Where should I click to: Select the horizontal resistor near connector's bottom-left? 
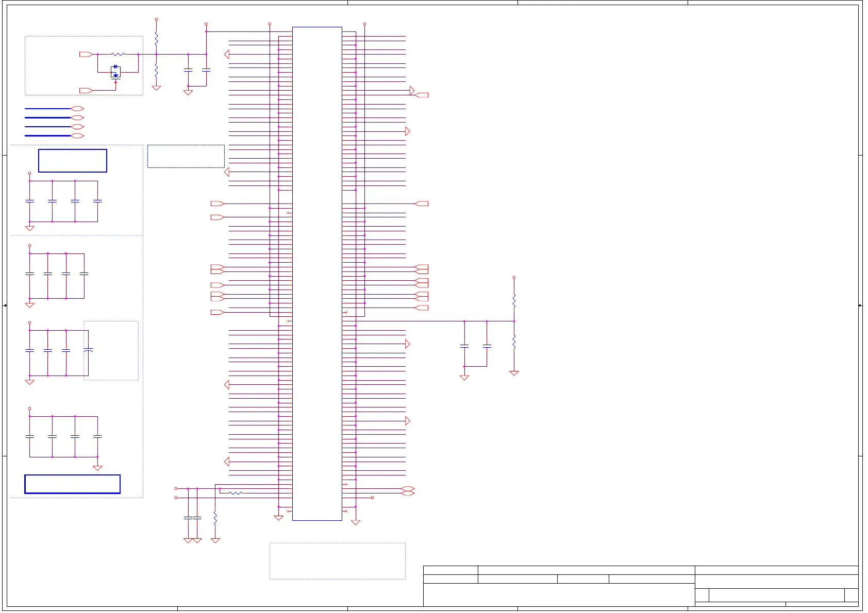coord(236,493)
